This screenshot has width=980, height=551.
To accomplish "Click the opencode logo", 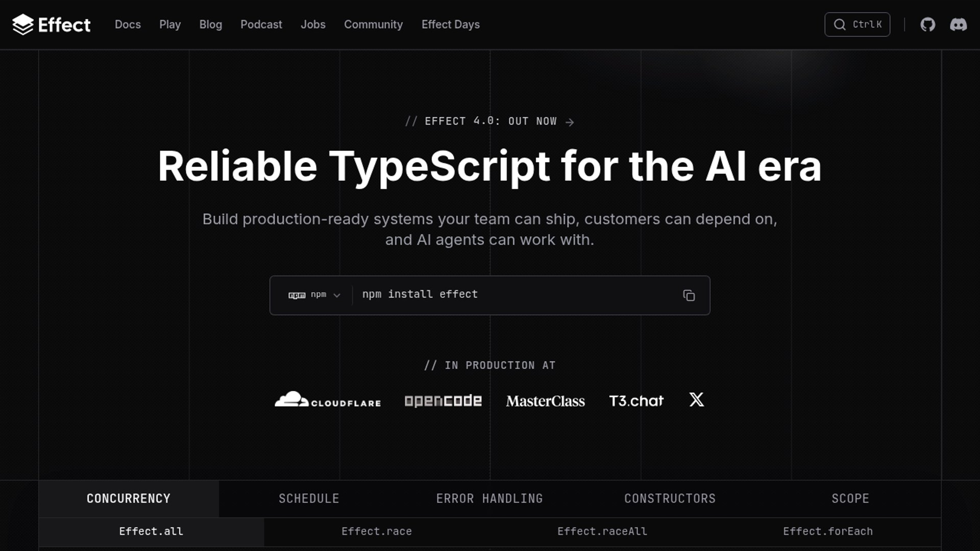I will coord(443,401).
